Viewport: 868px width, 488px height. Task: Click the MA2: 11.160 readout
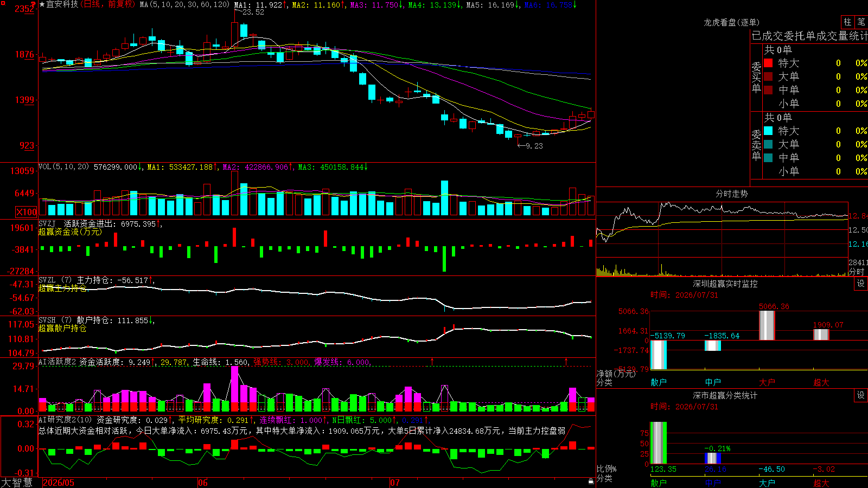pyautogui.click(x=316, y=4)
